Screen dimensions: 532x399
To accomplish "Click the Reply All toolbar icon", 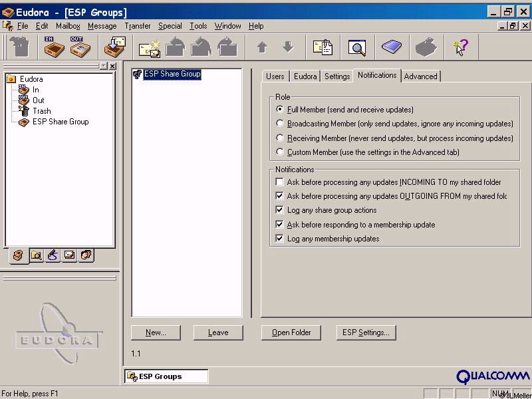I will [x=201, y=47].
